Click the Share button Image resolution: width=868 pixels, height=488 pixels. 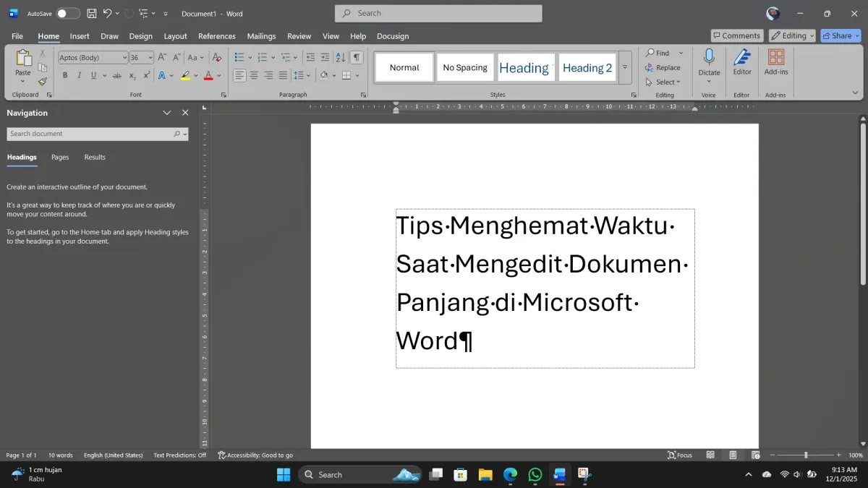click(841, 35)
